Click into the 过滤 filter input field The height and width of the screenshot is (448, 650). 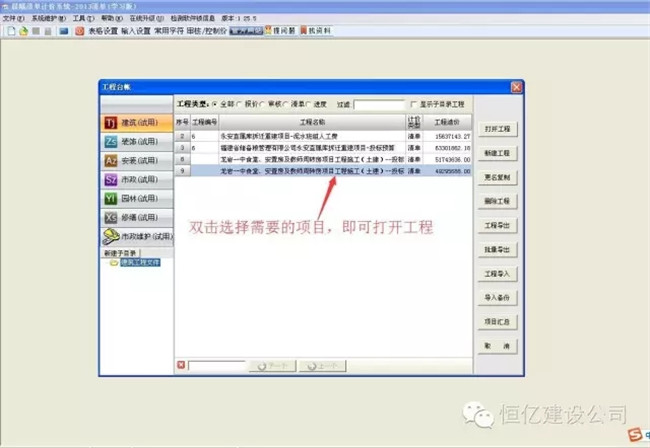pyautogui.click(x=379, y=105)
